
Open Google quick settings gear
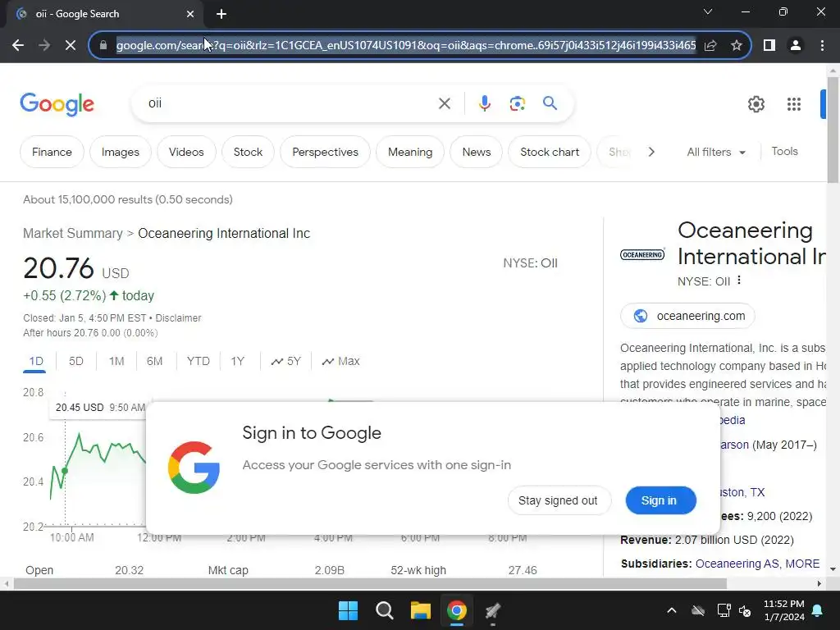756,104
